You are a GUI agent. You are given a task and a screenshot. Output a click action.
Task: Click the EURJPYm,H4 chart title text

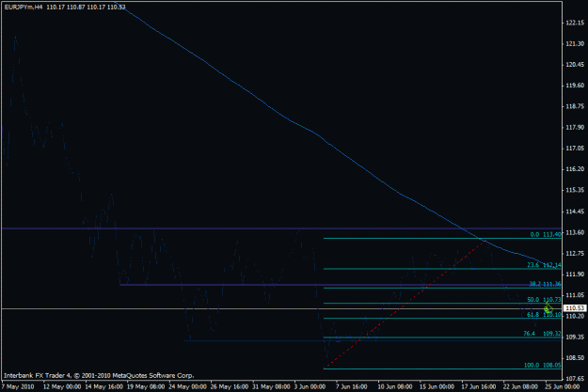tap(24, 8)
